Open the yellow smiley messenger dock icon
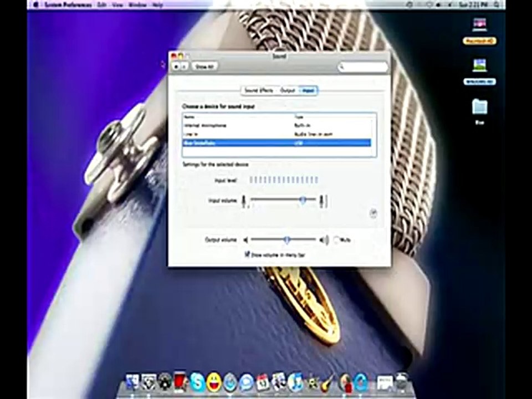 click(213, 382)
